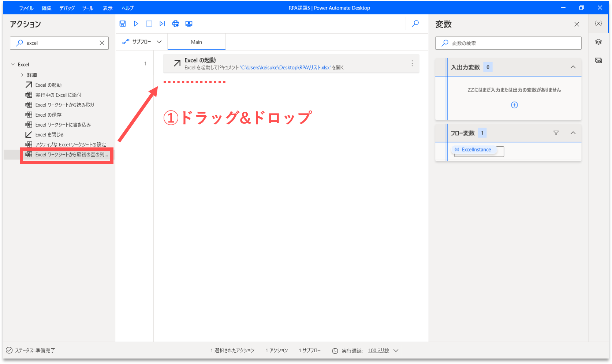The image size is (612, 364).
Task: Click the Save flow icon in toolbar
Action: click(123, 24)
